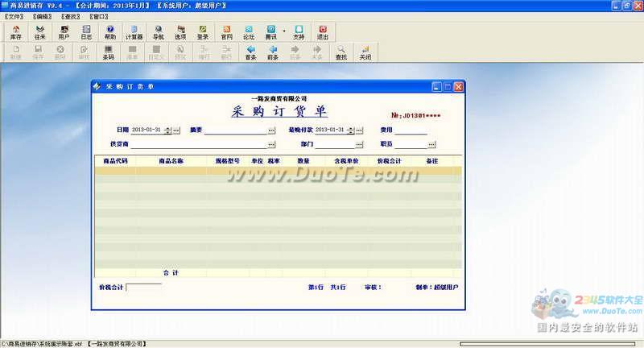
Task: Click into the 供货商 supplier field
Action: coord(199,144)
